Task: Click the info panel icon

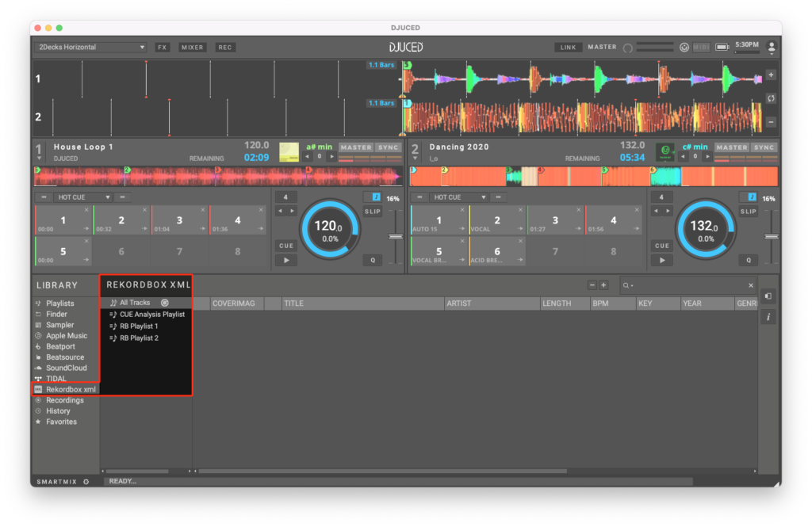Action: [768, 317]
